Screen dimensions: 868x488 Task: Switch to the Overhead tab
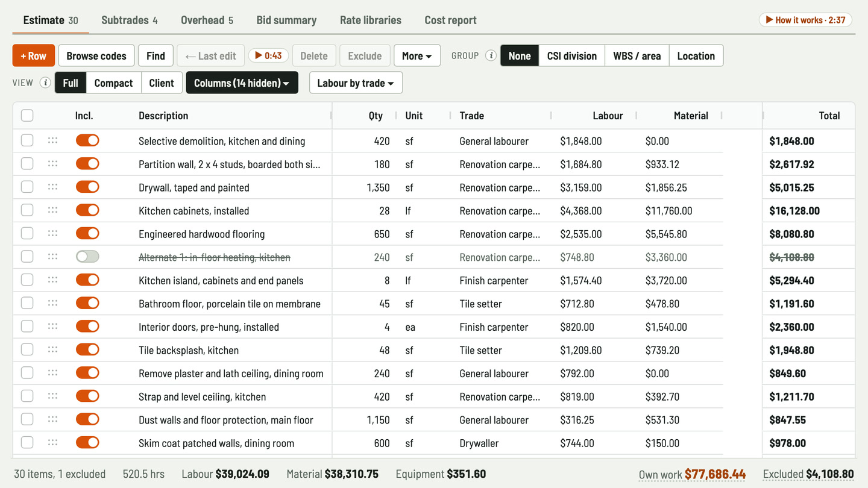click(207, 20)
